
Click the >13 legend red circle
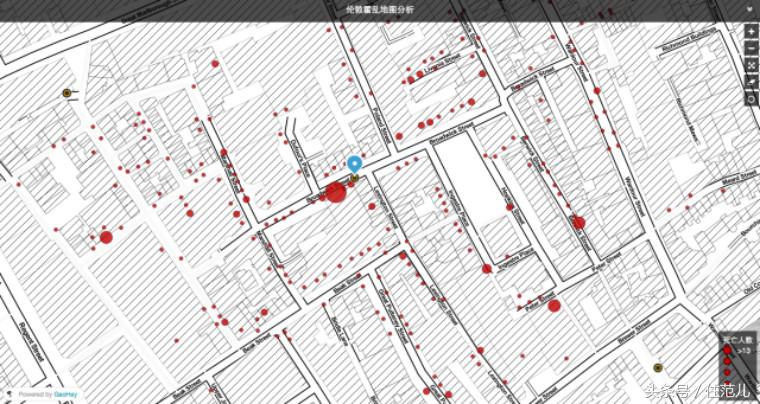click(727, 350)
